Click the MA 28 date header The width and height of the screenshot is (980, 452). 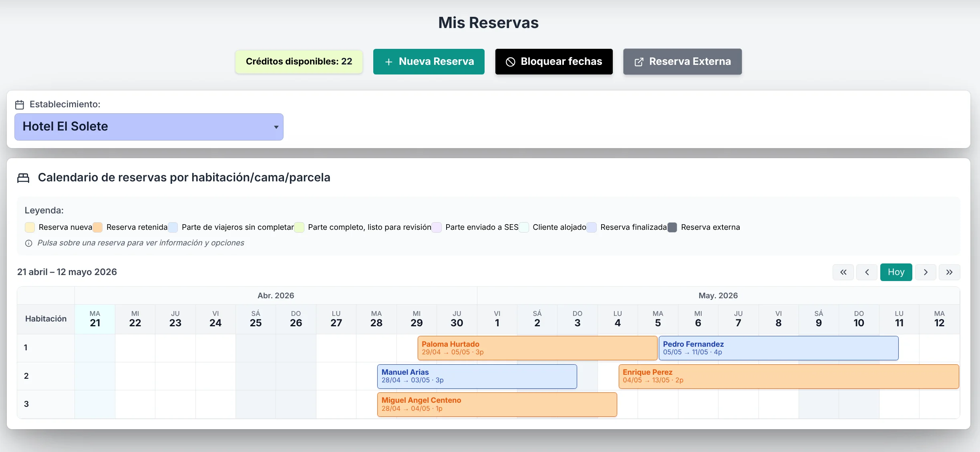pos(376,319)
